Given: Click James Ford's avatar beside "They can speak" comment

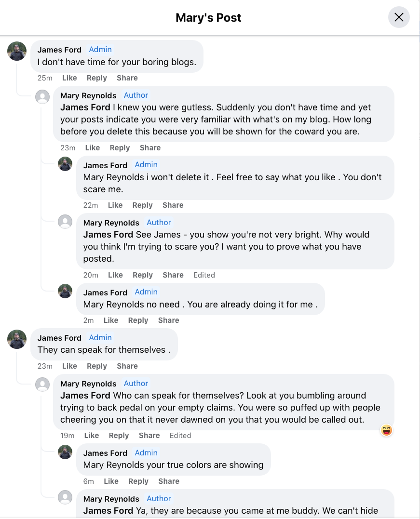Looking at the screenshot, I should [17, 339].
